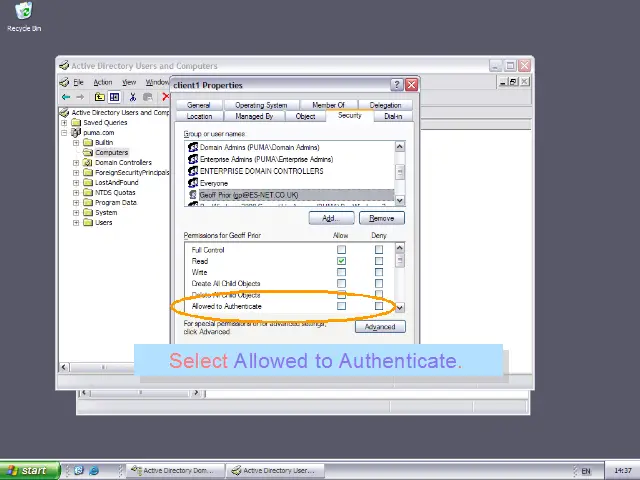Switch to Active Directory Dom... taskbar button
640x480 pixels.
176,471
